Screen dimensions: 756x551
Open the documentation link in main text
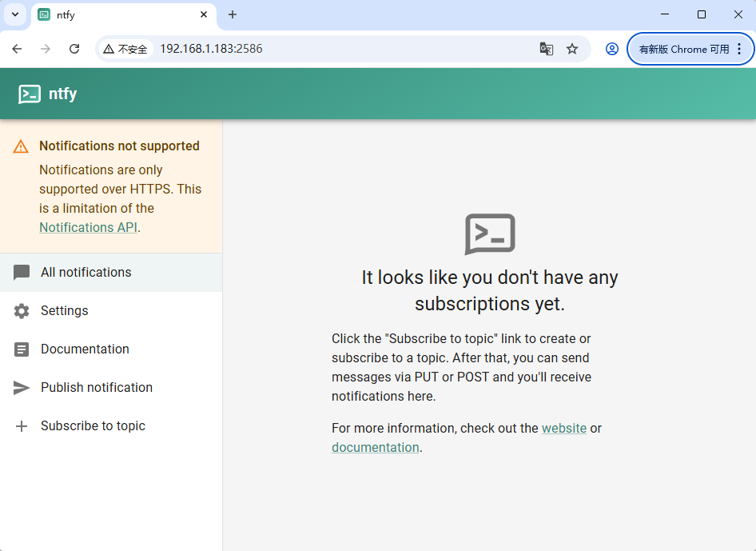click(x=375, y=448)
